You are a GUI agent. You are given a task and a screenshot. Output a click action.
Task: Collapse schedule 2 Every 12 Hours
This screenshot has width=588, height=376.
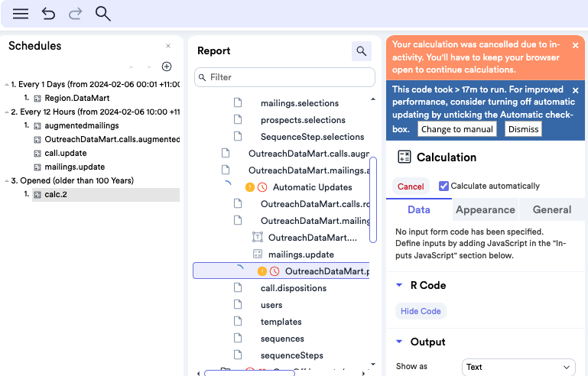pos(7,112)
